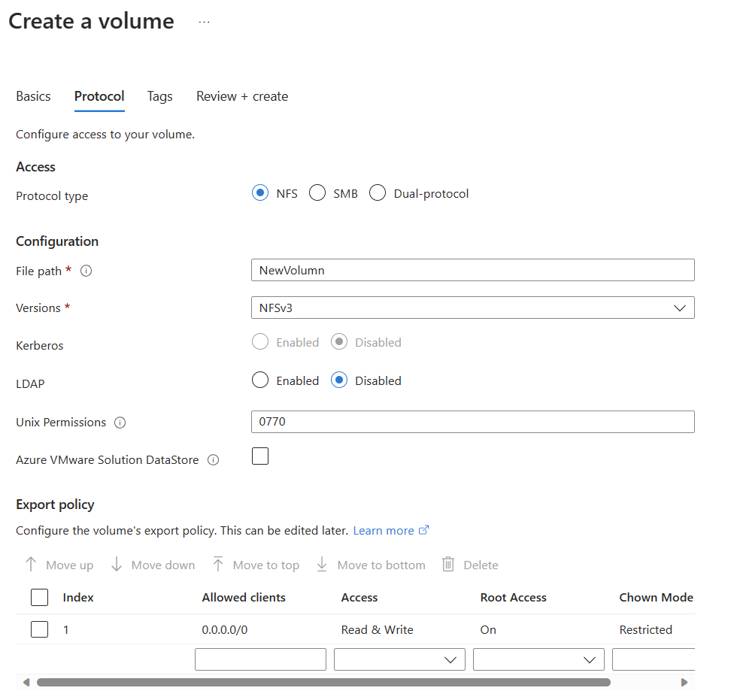Click the Move to bottom icon
This screenshot has height=700, width=731.
click(x=322, y=565)
